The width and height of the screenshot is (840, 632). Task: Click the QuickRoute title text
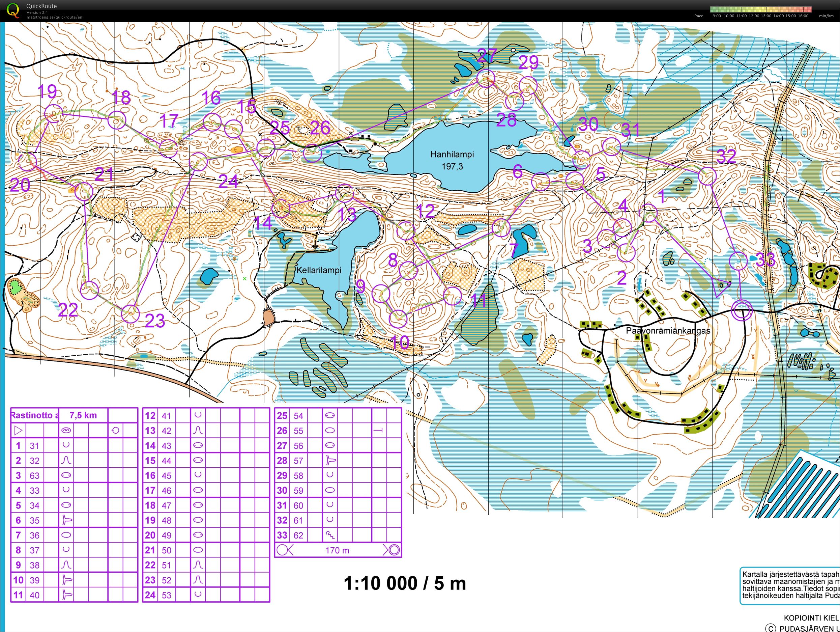pyautogui.click(x=41, y=6)
